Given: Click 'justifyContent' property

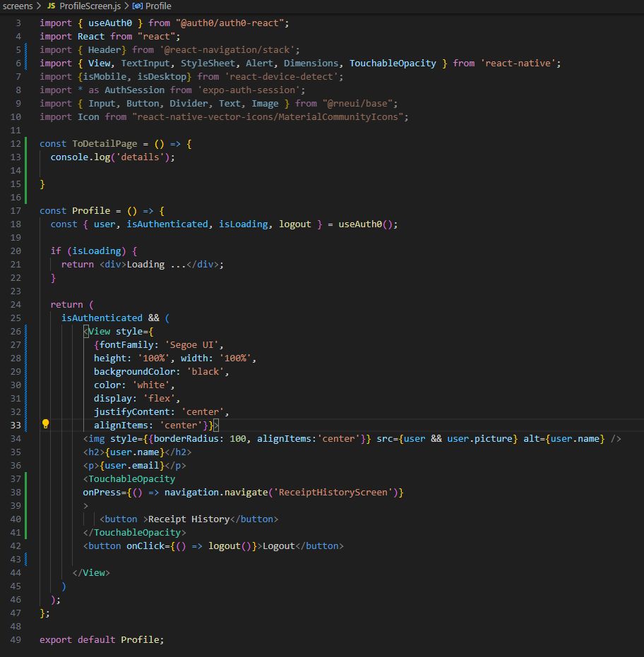Looking at the screenshot, I should click(x=131, y=412).
